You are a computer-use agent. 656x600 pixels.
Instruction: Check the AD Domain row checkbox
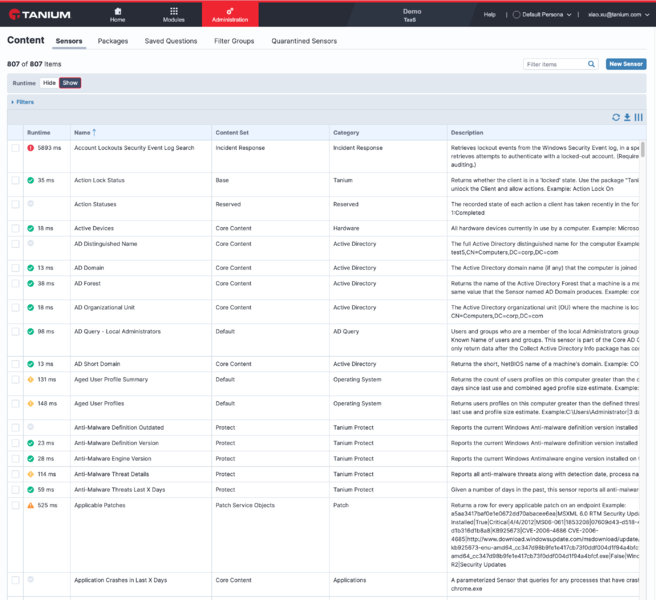pos(15,268)
